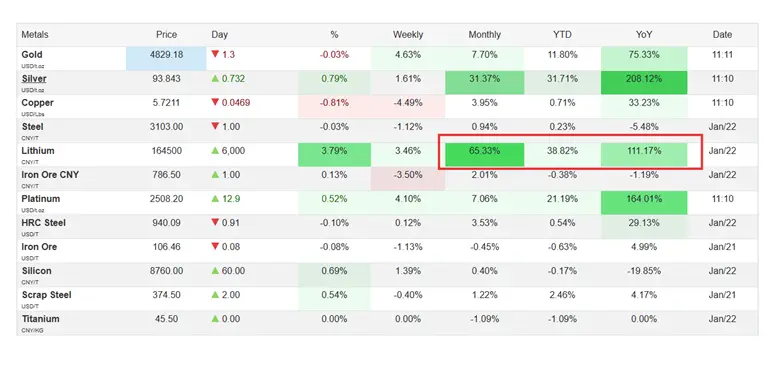Click Lithium's 3.79% daily percent cell
Screen dimensions: 779x377
334,154
